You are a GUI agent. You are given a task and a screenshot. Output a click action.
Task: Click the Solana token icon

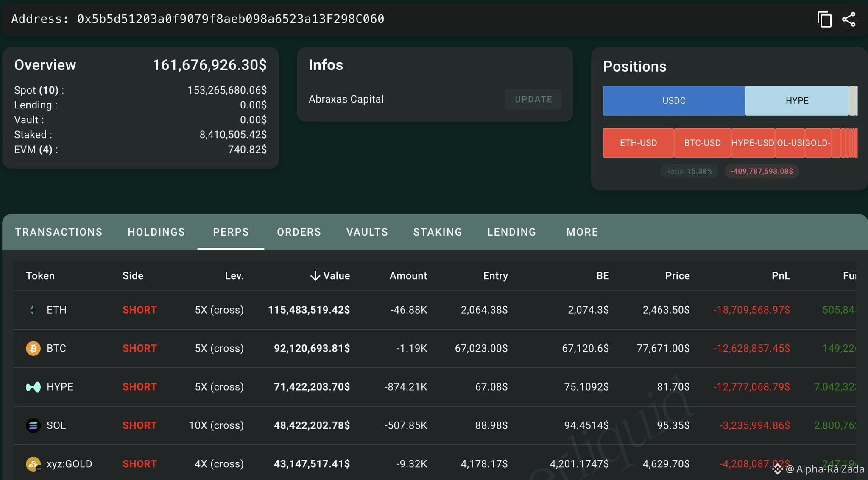click(33, 425)
